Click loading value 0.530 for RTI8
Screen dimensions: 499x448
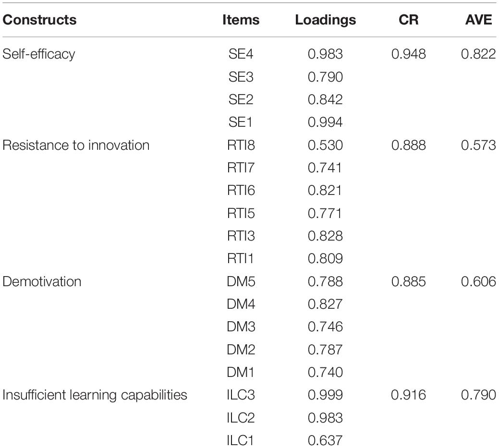(325, 145)
